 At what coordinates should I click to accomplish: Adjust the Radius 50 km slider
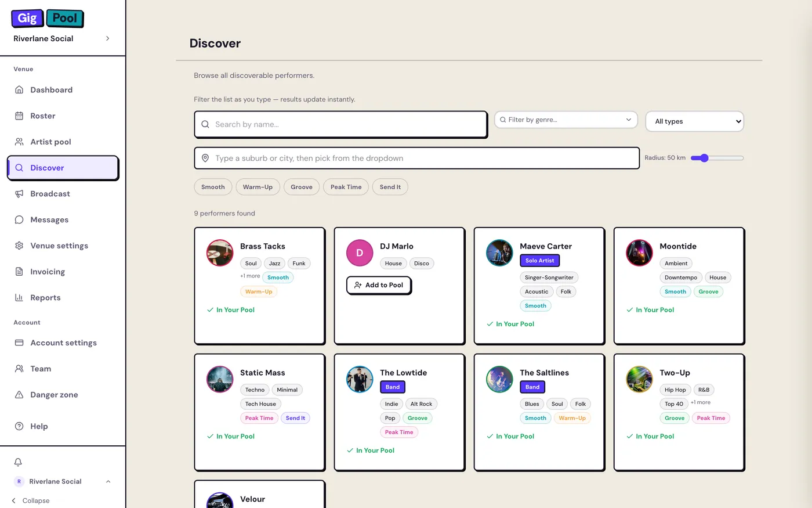click(x=717, y=158)
